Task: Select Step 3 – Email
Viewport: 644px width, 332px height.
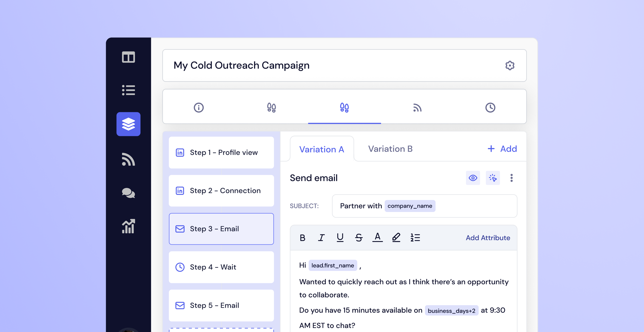Action: (221, 229)
